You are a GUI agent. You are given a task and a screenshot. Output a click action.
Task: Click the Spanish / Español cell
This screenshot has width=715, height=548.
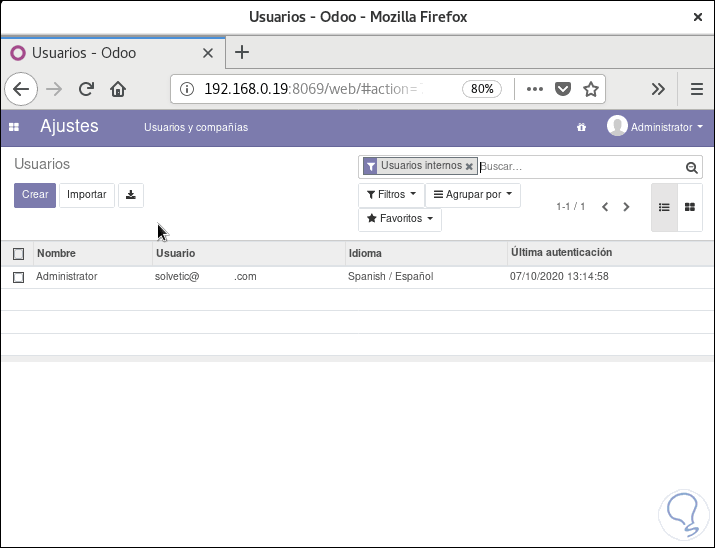coord(390,277)
